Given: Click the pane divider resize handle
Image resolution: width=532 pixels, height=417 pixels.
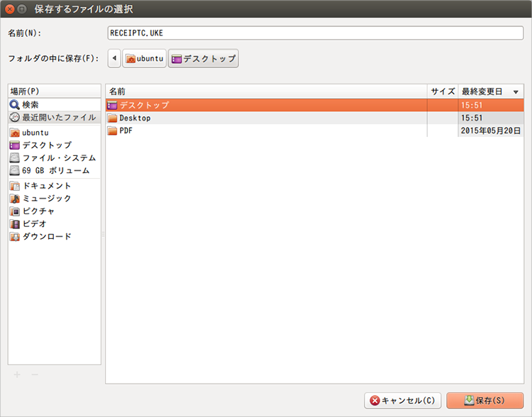Looking at the screenshot, I should (103, 234).
